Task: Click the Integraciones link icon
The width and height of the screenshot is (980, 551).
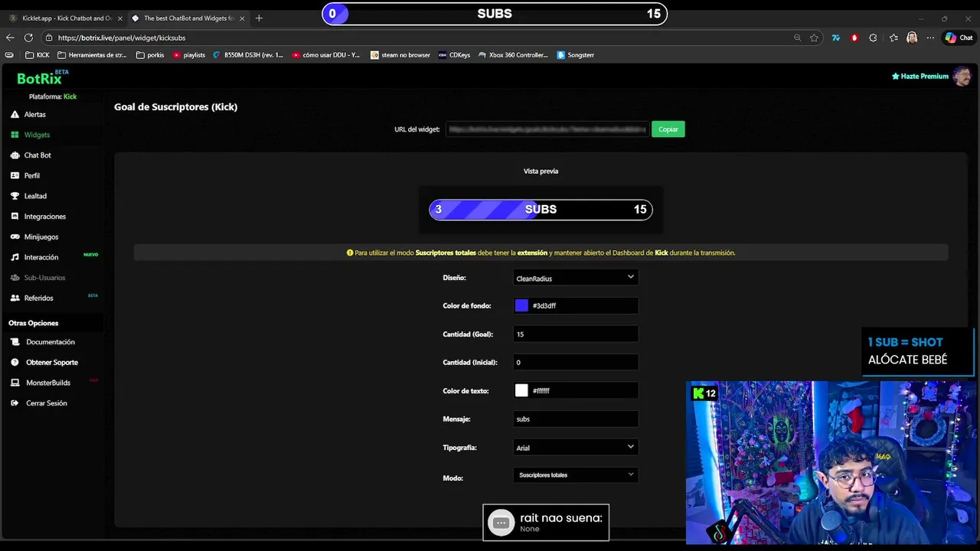Action: 15,217
